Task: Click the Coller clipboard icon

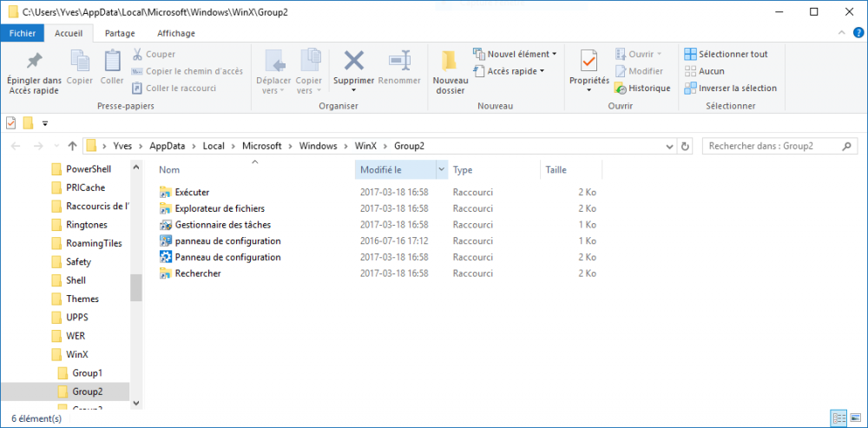Action: tap(112, 61)
